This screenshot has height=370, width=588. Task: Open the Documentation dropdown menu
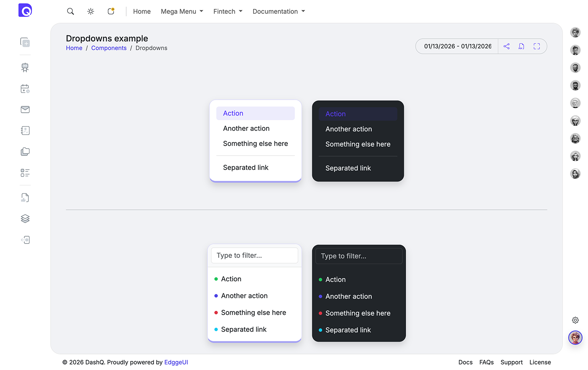point(278,11)
